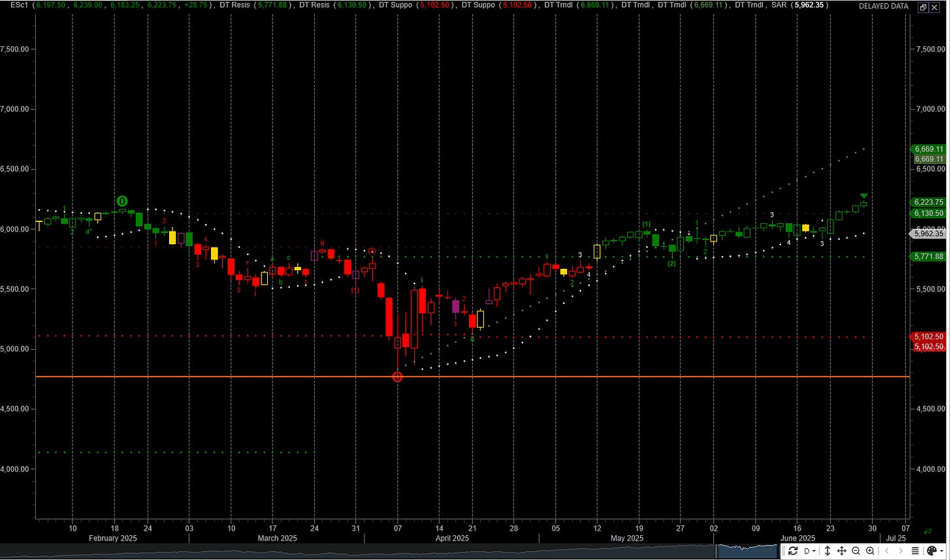
Task: Click the green down-triangle above latest candle
Action: tap(864, 196)
